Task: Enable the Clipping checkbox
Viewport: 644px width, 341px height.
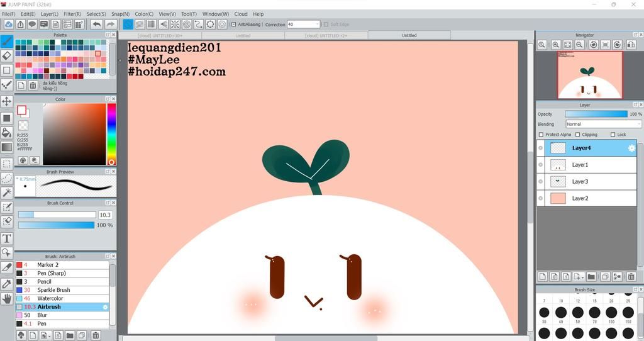Action: pyautogui.click(x=577, y=135)
